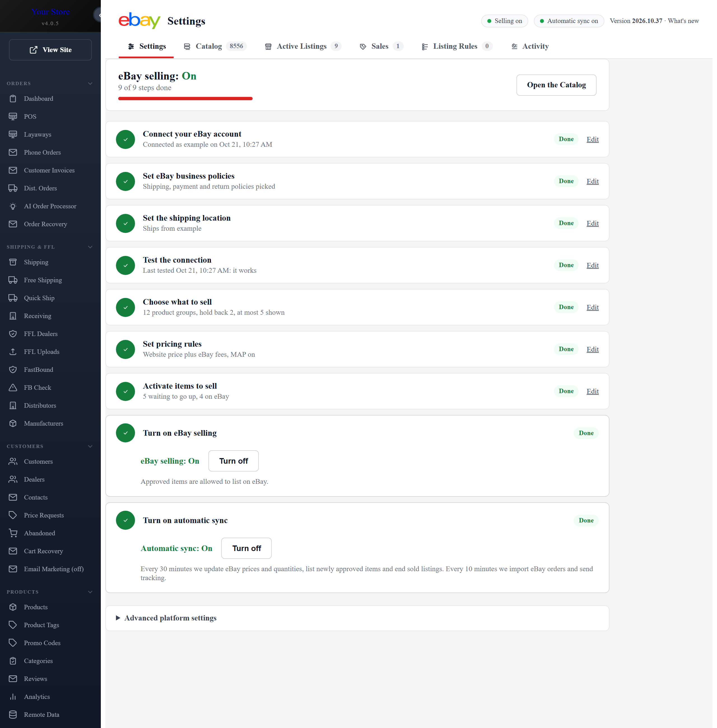Edit the eBay business policies step
717x728 pixels.
[x=593, y=181]
